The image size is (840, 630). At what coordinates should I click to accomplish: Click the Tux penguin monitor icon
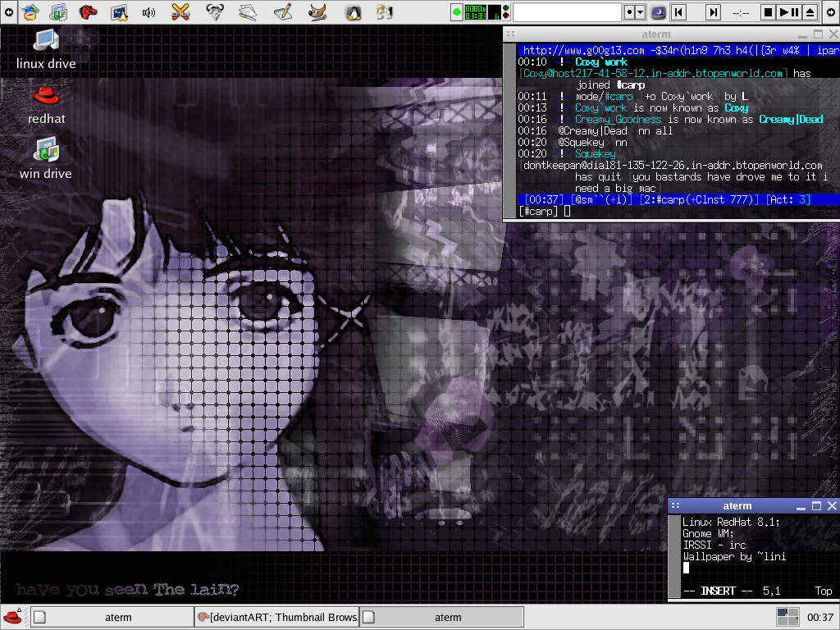point(353,11)
